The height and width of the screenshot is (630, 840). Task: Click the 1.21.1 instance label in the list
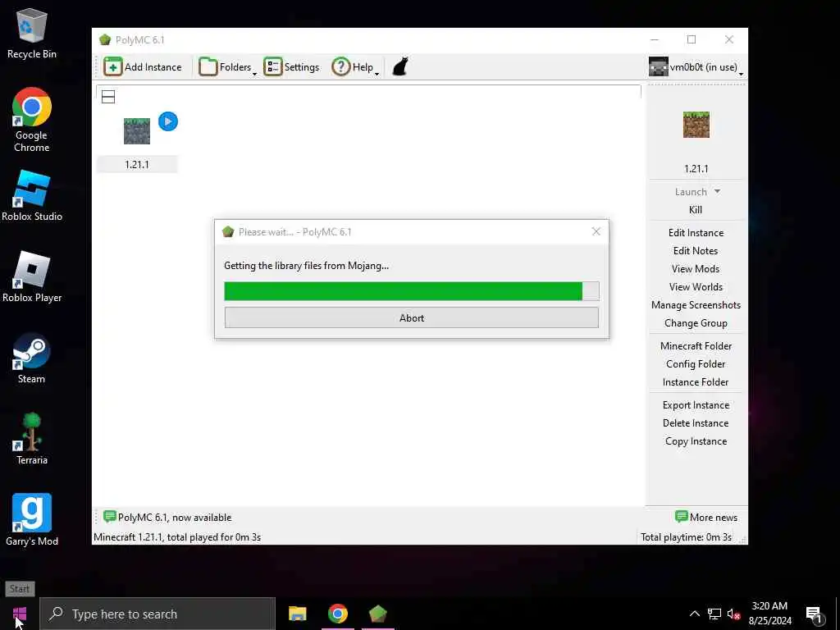coord(137,164)
